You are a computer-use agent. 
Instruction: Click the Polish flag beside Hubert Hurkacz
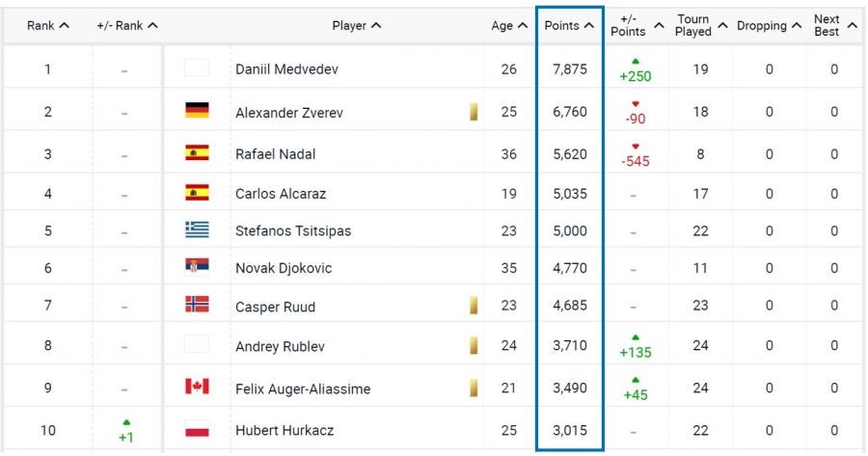[x=197, y=429]
